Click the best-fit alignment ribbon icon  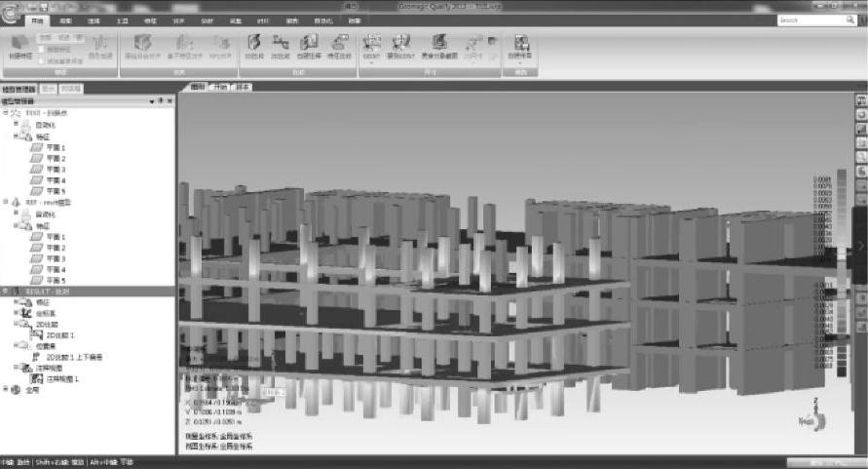(142, 47)
